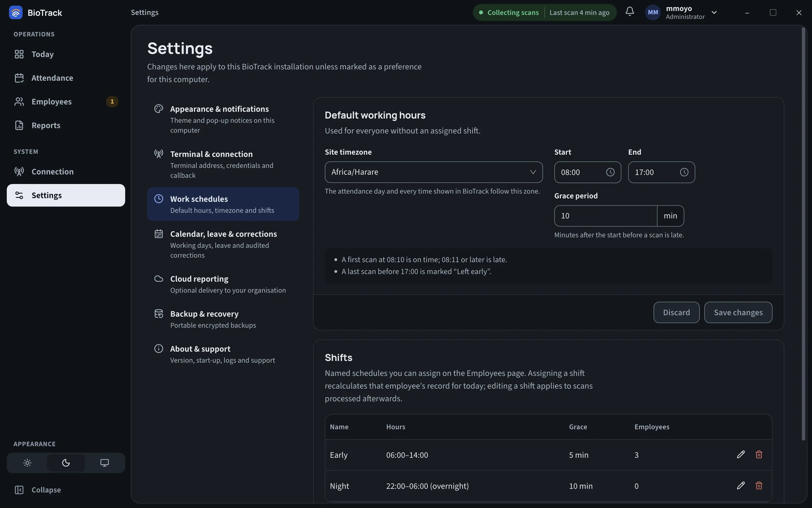
Task: Switch to system theme monitor icon
Action: tap(104, 463)
